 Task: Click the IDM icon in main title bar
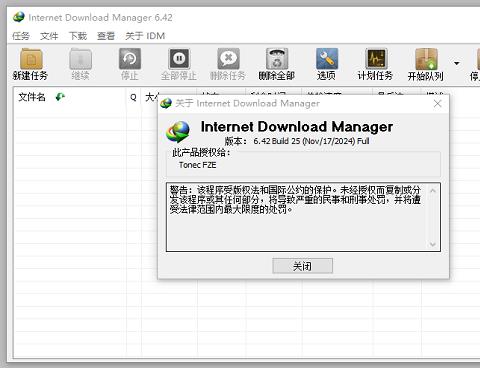(x=19, y=17)
